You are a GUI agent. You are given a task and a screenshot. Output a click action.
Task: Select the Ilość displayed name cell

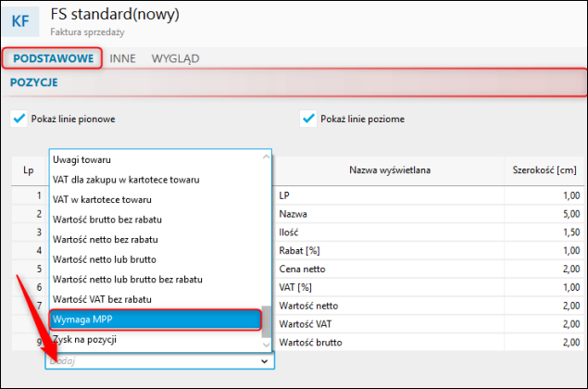point(390,232)
